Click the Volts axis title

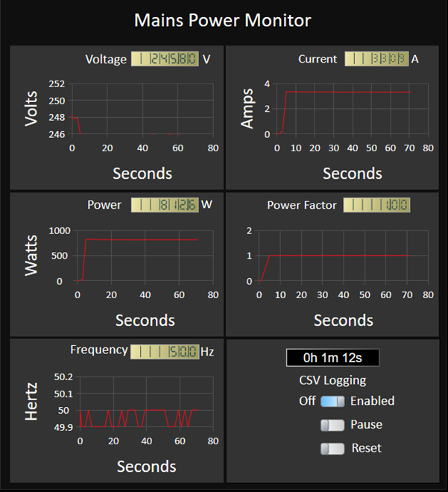click(31, 109)
